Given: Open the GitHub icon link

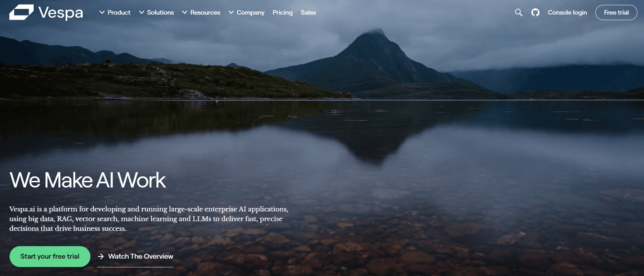Looking at the screenshot, I should (535, 12).
